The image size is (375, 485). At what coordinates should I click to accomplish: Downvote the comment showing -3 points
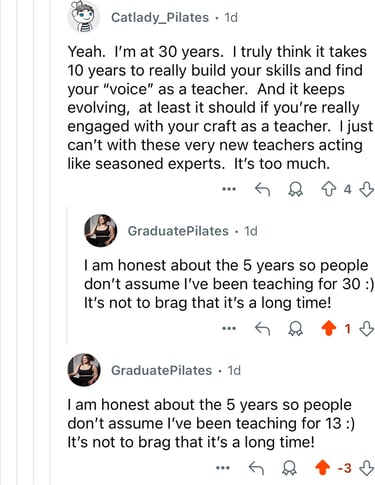coord(366,468)
